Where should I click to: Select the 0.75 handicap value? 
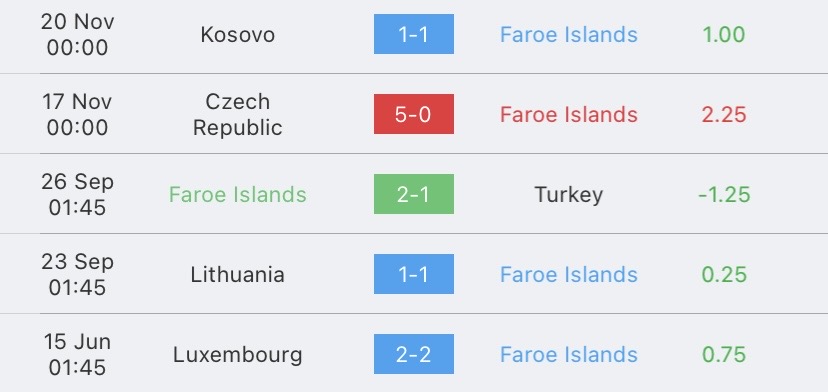723,354
